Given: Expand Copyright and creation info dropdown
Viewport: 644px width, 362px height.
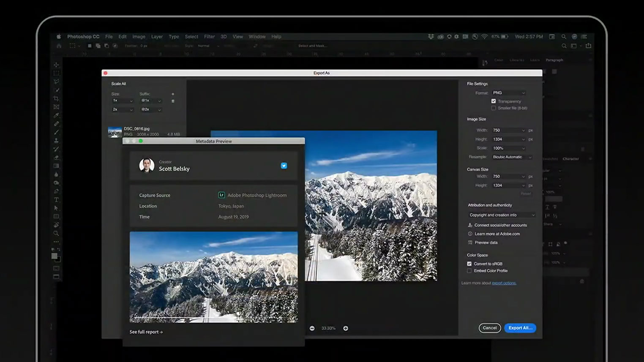Looking at the screenshot, I should click(502, 215).
